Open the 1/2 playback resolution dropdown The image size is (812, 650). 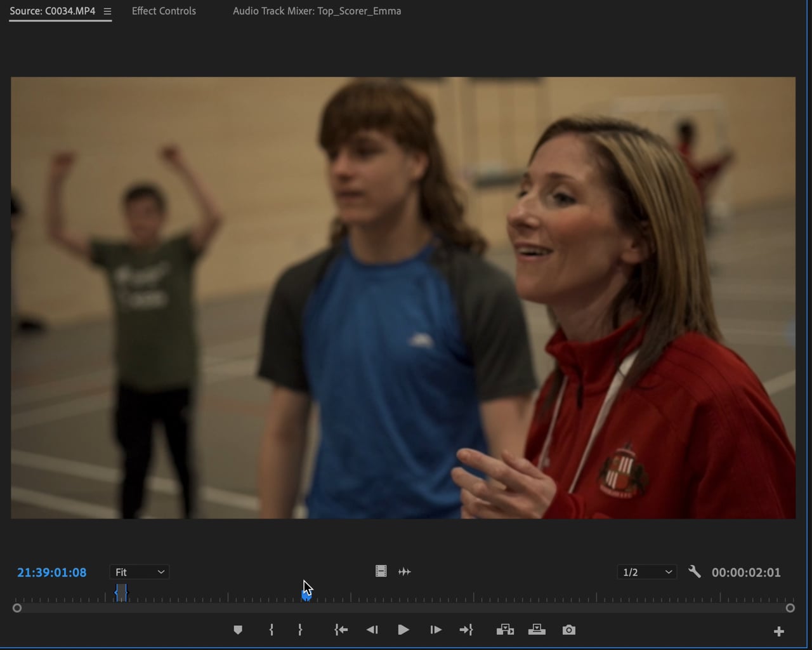click(646, 572)
